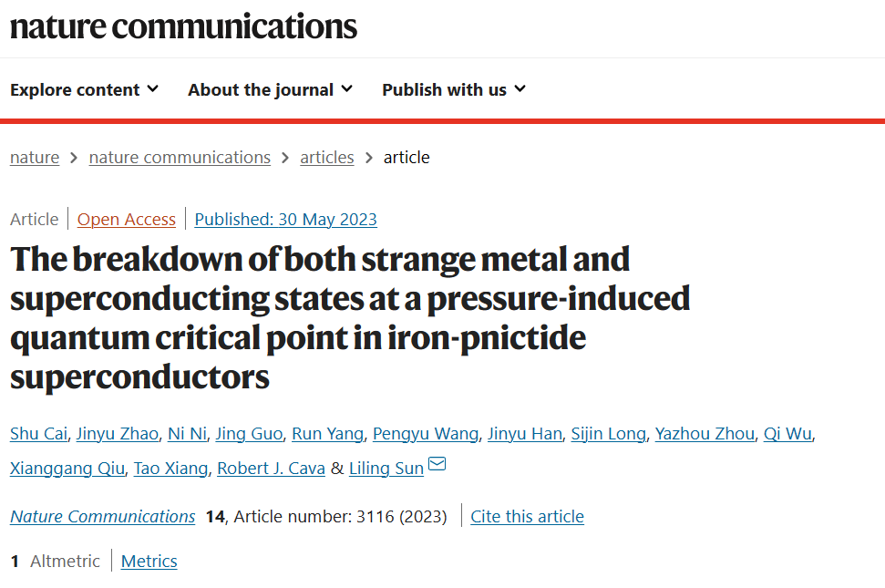Navigate to the articles breadcrumb

(x=327, y=158)
